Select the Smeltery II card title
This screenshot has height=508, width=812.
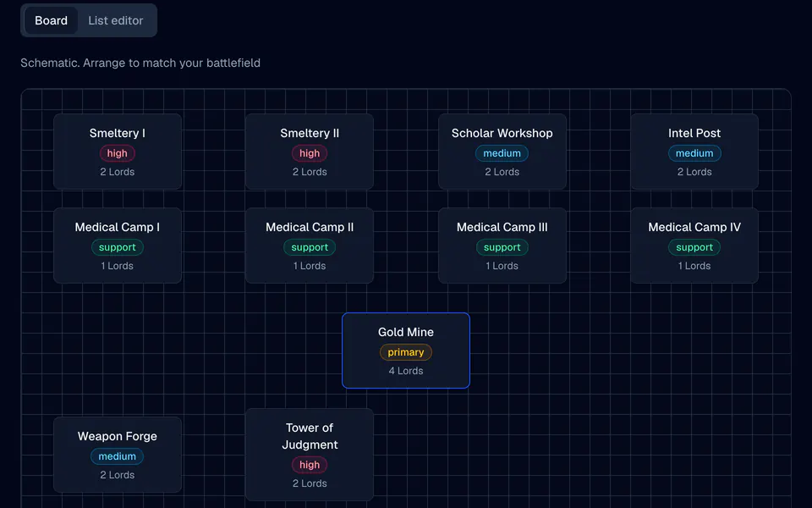point(310,133)
